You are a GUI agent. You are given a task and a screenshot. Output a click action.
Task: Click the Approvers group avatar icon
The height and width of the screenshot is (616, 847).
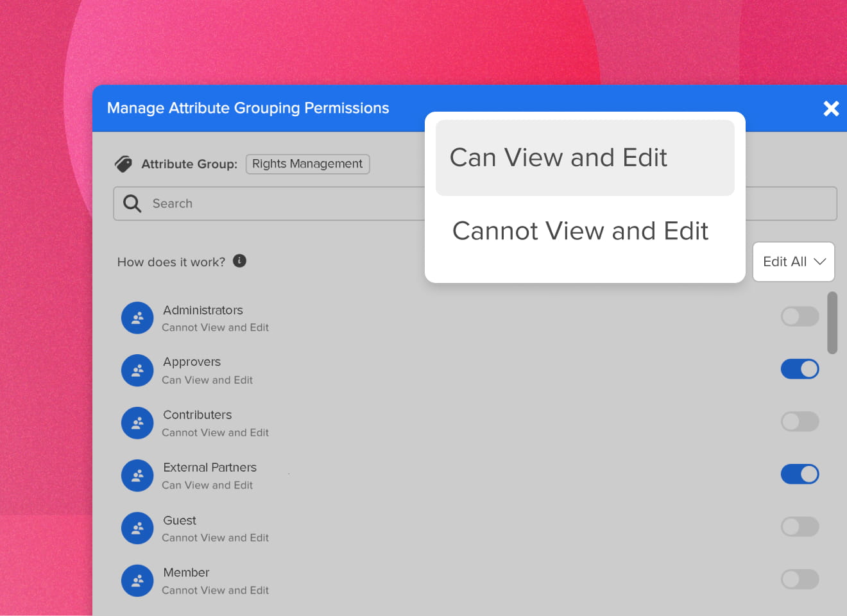click(137, 370)
